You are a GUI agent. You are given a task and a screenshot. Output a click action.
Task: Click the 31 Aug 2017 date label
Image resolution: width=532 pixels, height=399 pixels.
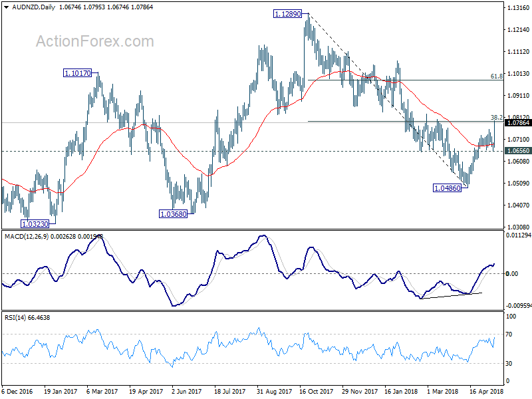(274, 392)
